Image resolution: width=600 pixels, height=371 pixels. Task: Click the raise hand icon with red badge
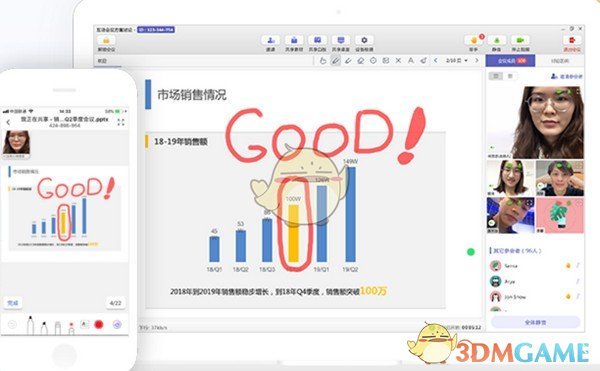point(474,40)
